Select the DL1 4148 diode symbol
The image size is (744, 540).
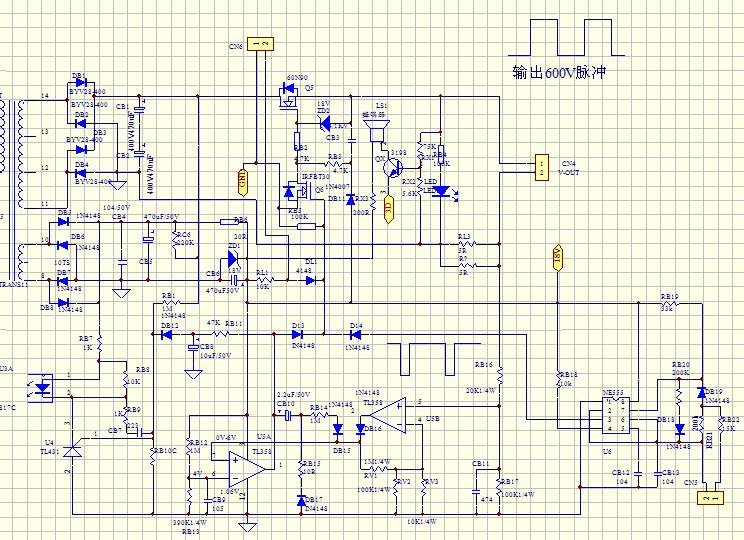tap(310, 280)
